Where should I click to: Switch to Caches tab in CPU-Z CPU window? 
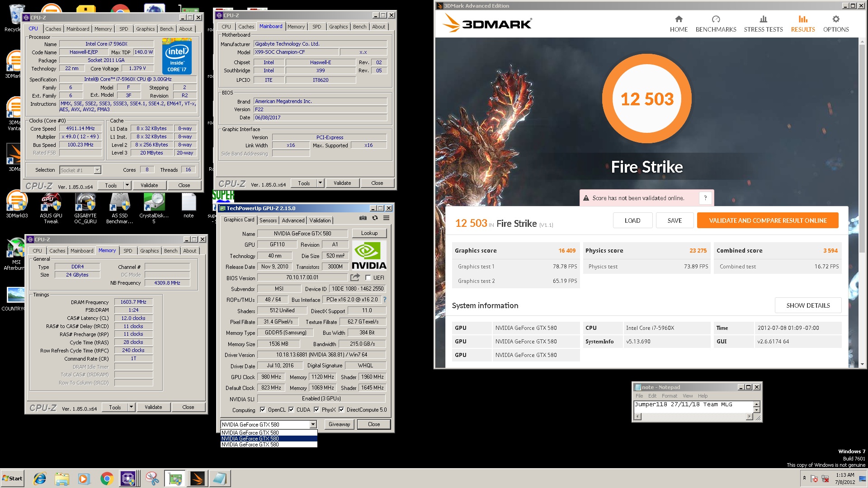tap(53, 29)
